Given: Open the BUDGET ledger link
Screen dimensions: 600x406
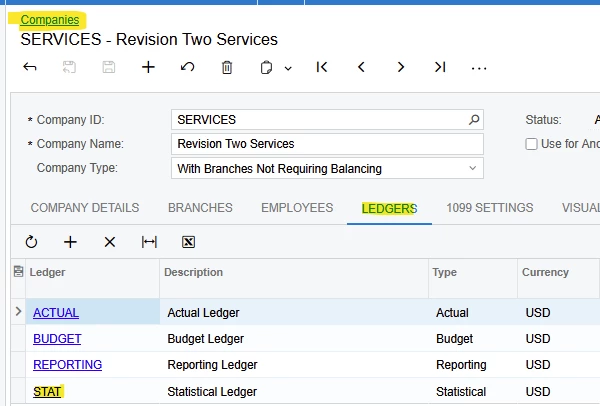Looking at the screenshot, I should 57,339.
